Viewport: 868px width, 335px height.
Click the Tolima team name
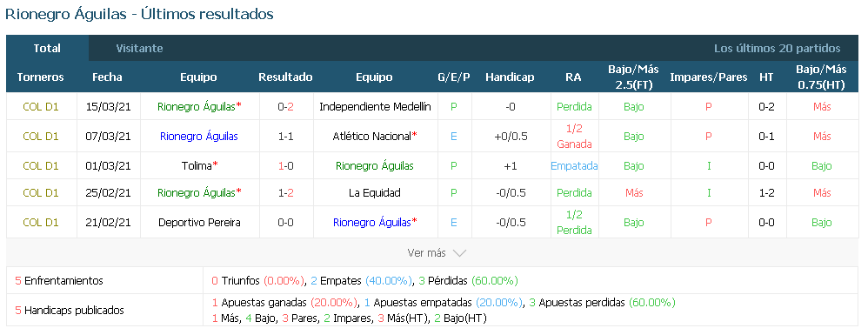pyautogui.click(x=198, y=165)
